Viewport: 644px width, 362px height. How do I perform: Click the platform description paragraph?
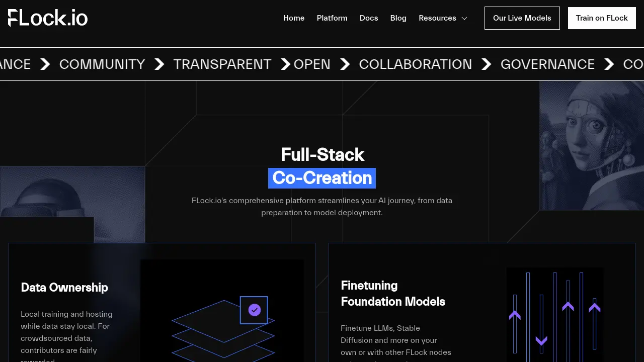[x=322, y=206]
